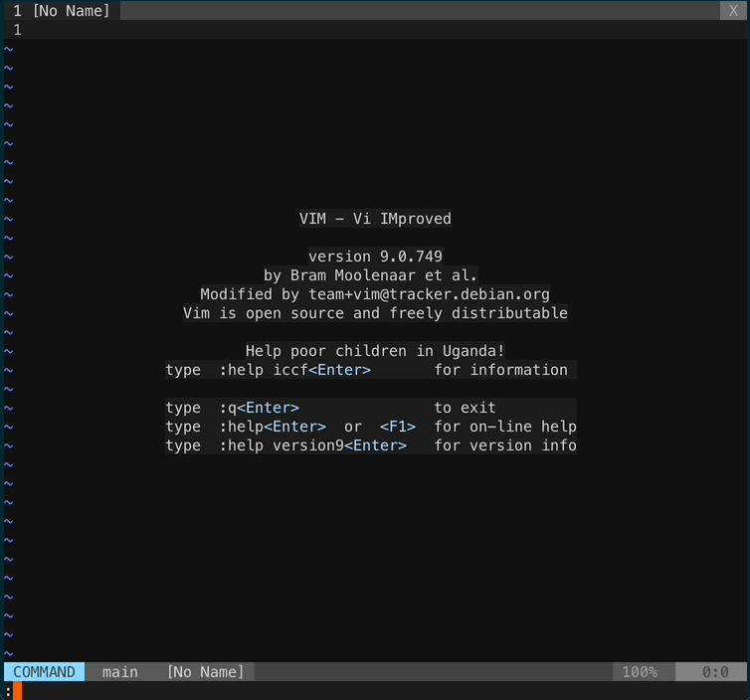Screen dimensions: 750x700
Task: Click [No Name] filename in the status bar
Action: (205, 672)
